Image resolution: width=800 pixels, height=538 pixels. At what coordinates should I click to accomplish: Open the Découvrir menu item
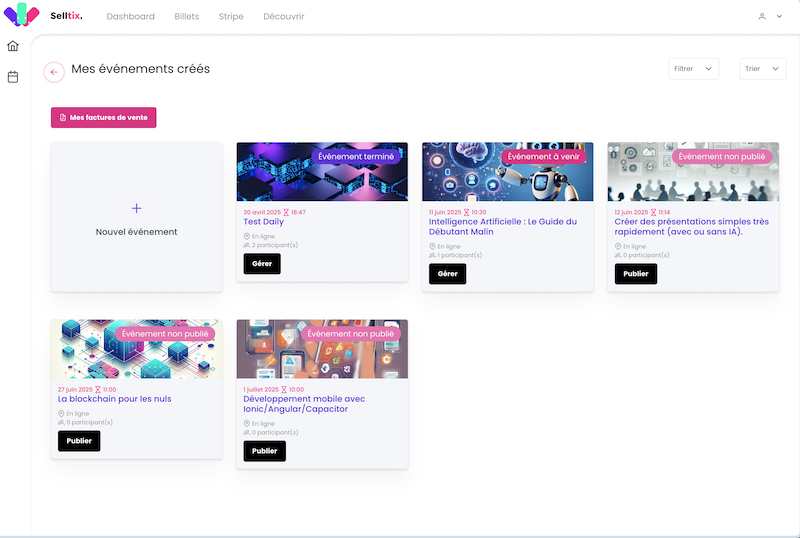283,17
